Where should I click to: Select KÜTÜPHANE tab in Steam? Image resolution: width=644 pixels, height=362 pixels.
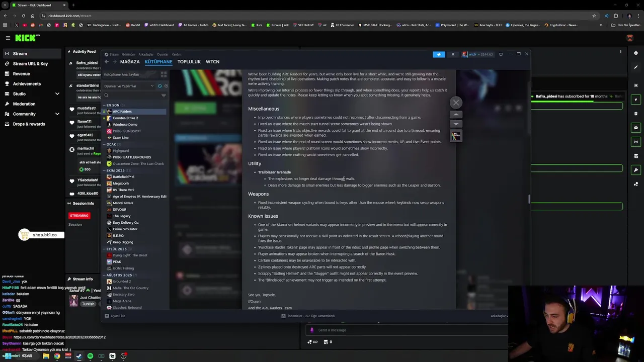pos(158,62)
